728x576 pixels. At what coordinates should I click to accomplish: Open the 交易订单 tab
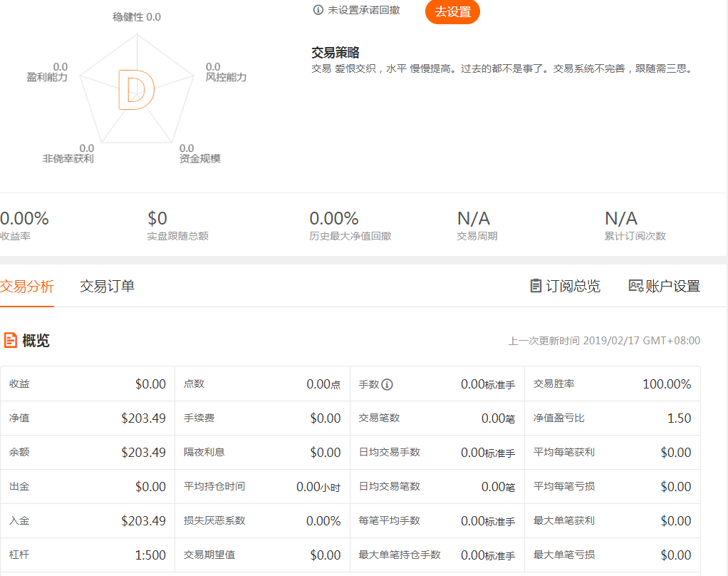[107, 287]
